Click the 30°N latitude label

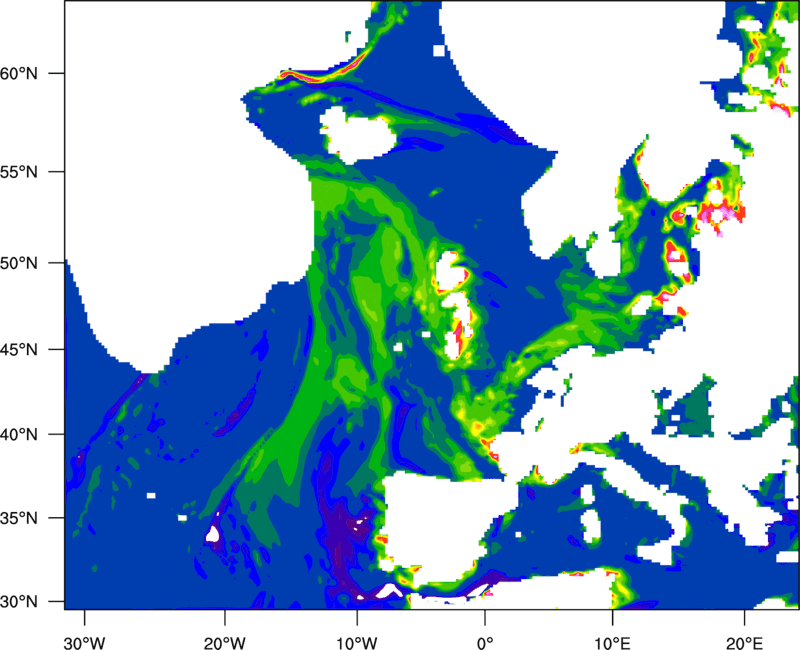pos(19,602)
